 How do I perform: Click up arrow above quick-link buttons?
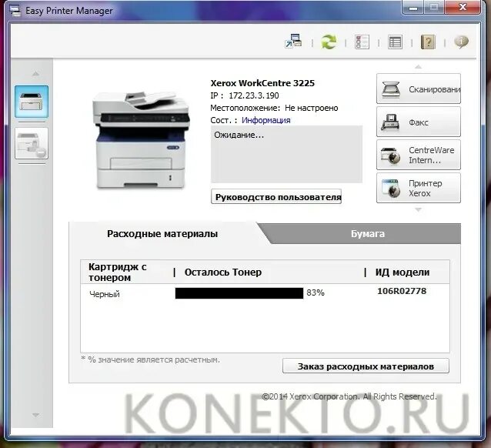point(418,66)
